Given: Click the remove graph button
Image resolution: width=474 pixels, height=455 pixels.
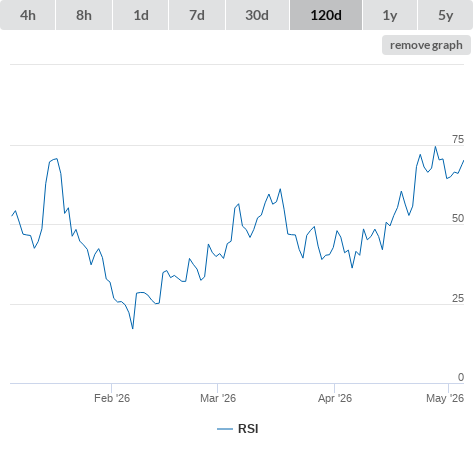Looking at the screenshot, I should 426,45.
